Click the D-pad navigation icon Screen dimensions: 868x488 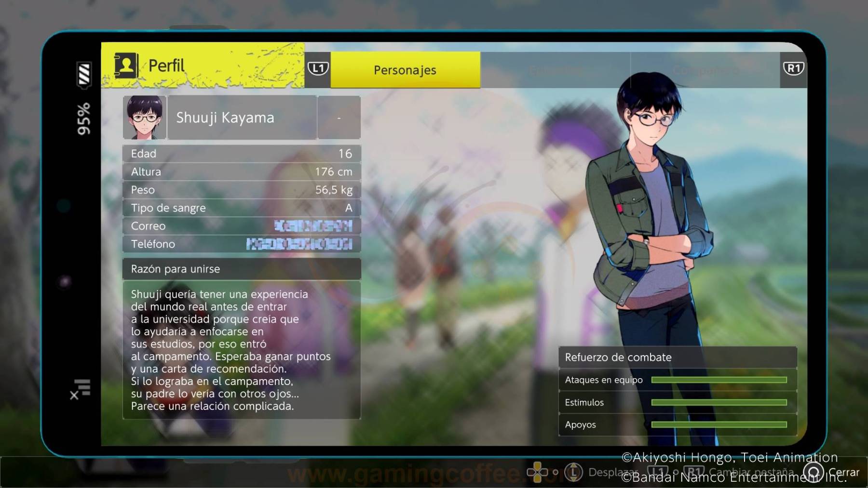click(x=537, y=472)
